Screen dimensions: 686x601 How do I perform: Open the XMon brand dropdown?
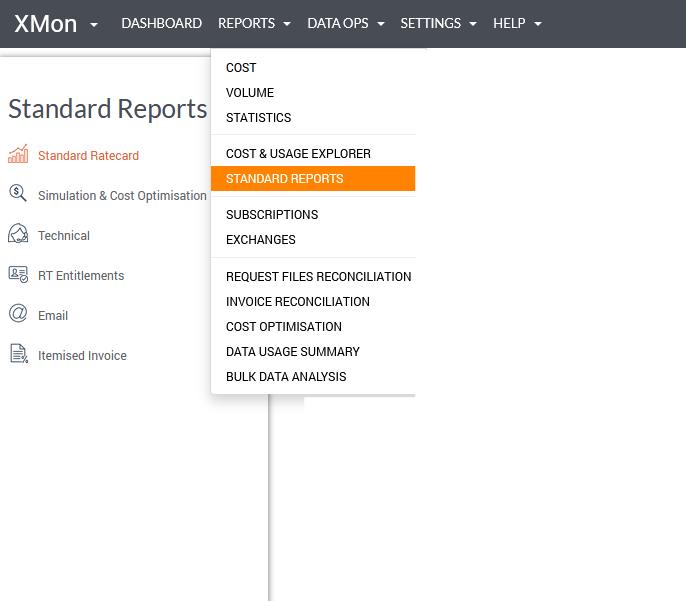tap(56, 23)
